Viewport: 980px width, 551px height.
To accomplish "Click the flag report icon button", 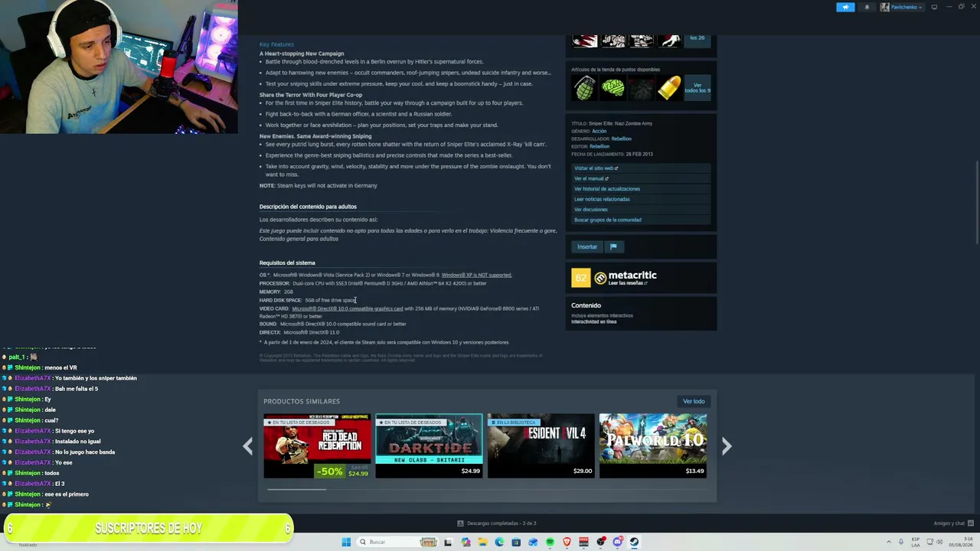I will pos(613,246).
